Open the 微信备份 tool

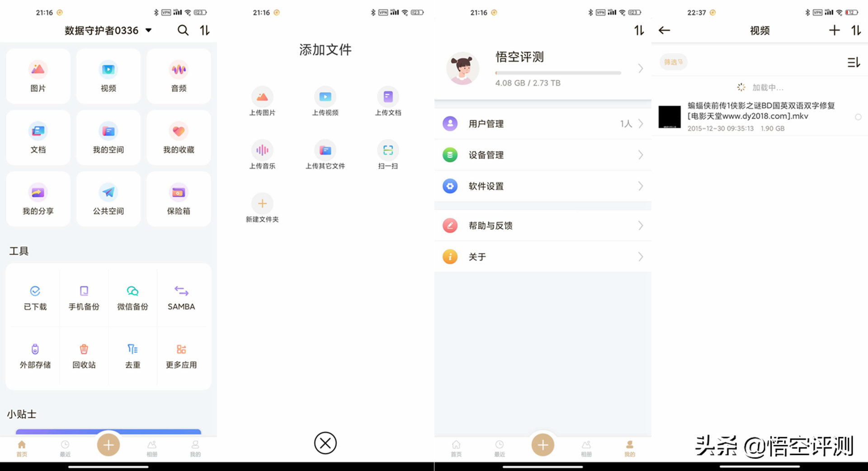(x=132, y=298)
